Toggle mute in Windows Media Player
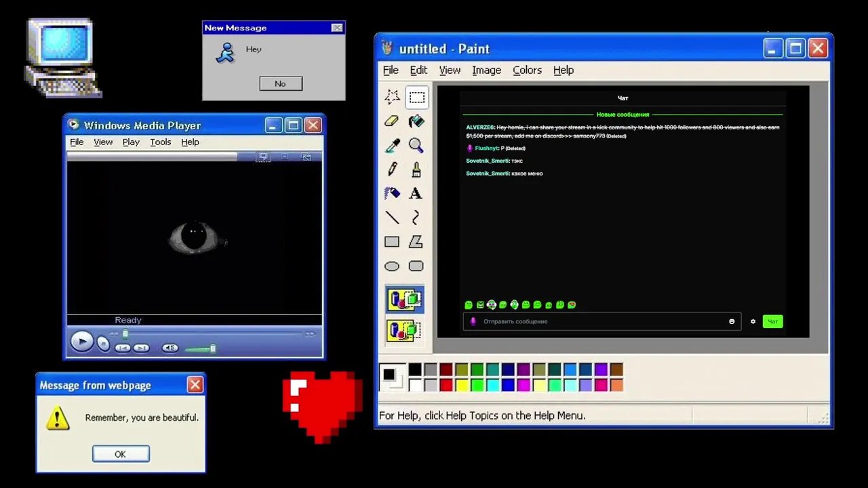This screenshot has width=868, height=488. click(170, 348)
